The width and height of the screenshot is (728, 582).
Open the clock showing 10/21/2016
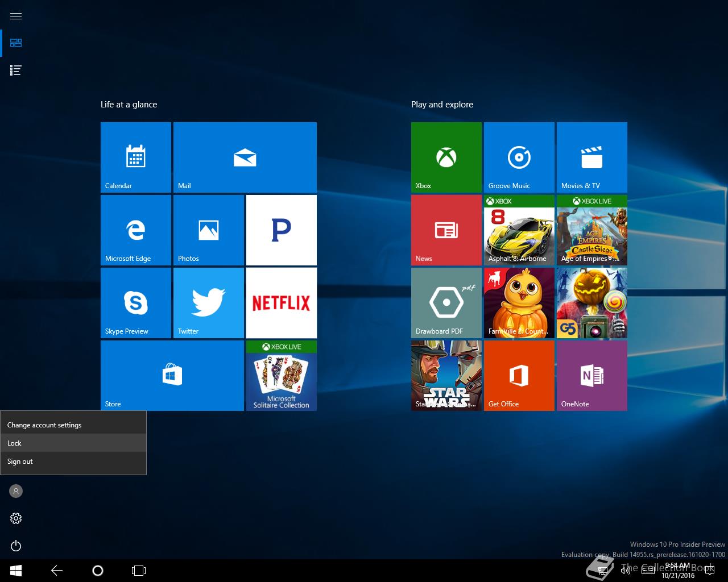[678, 571]
